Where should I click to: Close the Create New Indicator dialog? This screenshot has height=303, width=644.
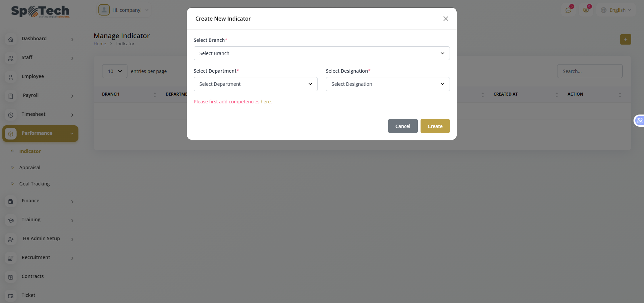(446, 19)
